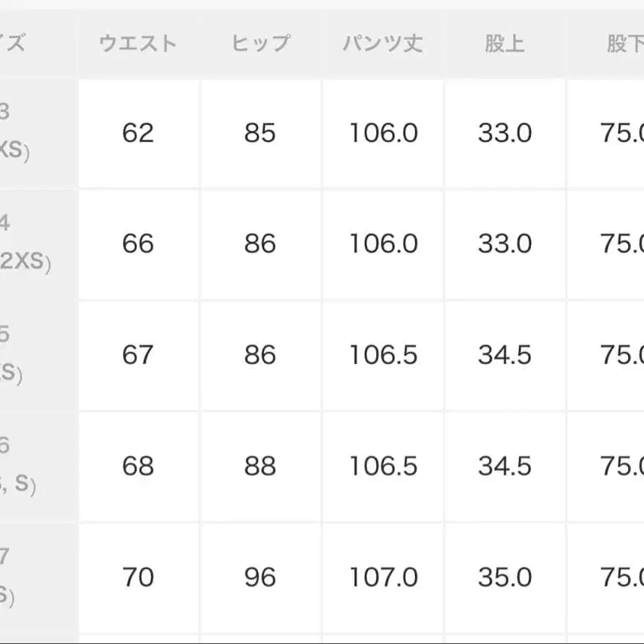Viewport: 644px width, 644px height.
Task: Click the 股上 column header
Action: [504, 44]
